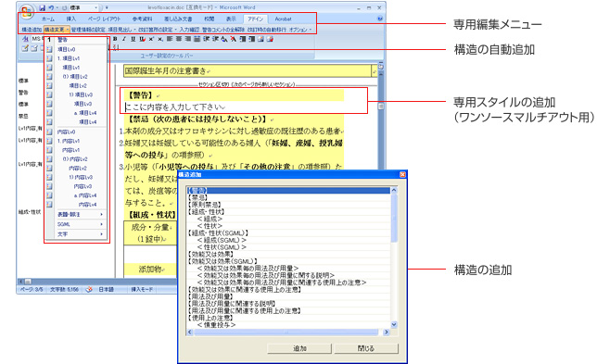Click the spell-check icon in the status bar

89,290
